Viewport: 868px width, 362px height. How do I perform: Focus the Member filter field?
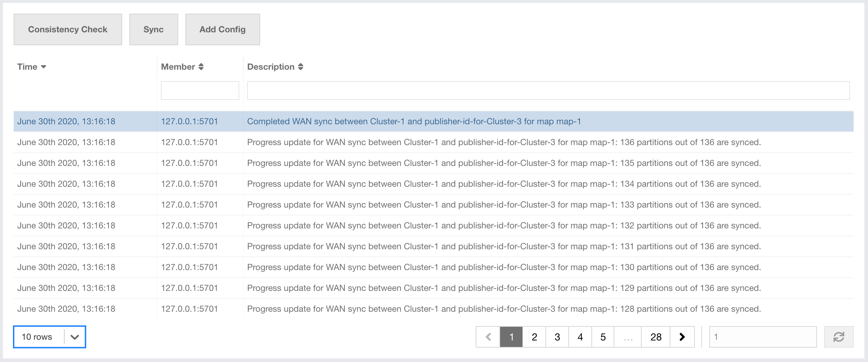pos(200,90)
